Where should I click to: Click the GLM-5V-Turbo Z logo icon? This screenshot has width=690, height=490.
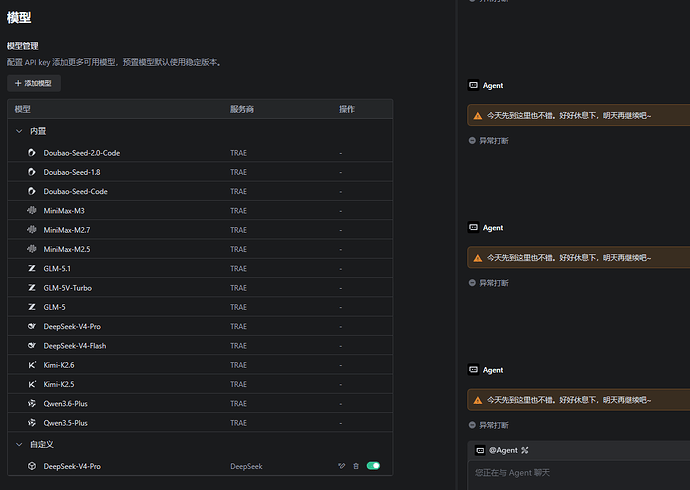click(x=32, y=288)
